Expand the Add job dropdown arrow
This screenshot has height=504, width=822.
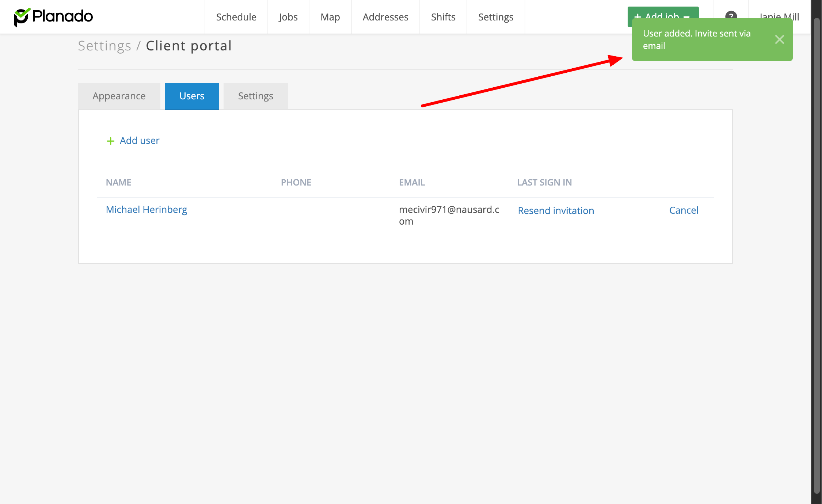click(x=687, y=16)
